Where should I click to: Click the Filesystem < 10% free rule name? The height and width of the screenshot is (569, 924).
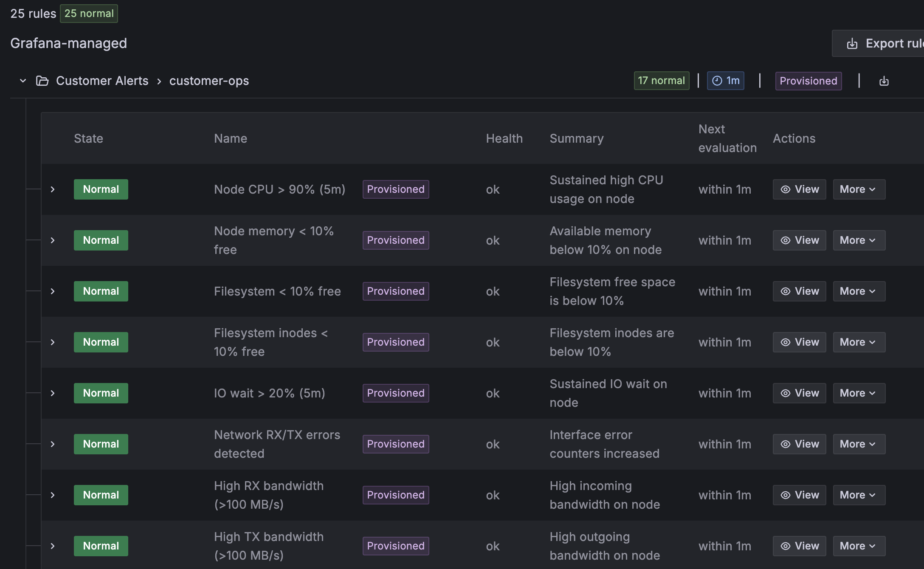pos(277,291)
